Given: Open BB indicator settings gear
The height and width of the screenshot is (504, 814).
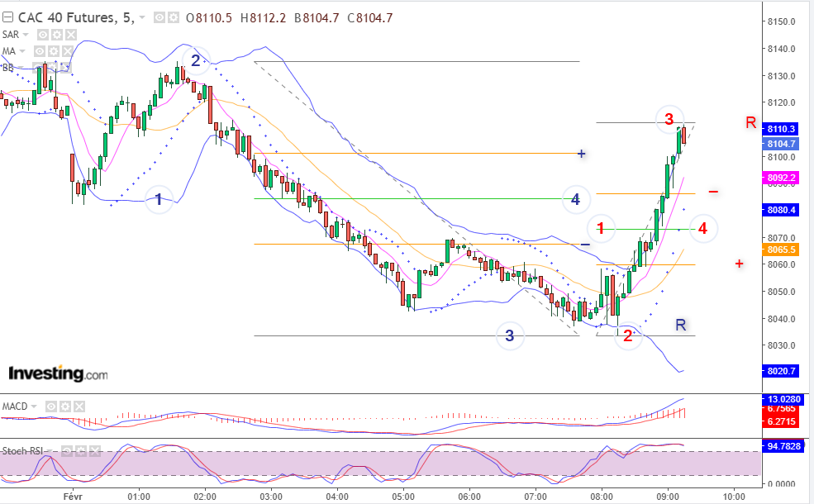Looking at the screenshot, I should 51,68.
